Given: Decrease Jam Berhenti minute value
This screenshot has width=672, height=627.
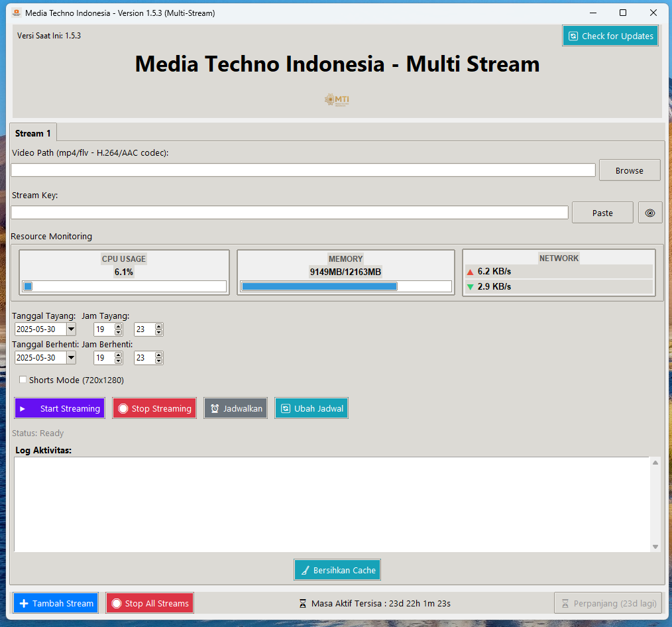Looking at the screenshot, I should [x=158, y=361].
